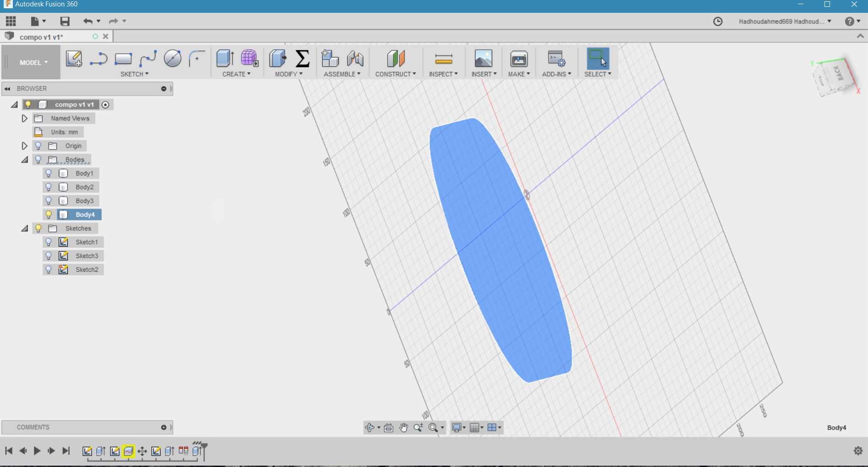This screenshot has width=868, height=467.
Task: Activate the Pan hand tool
Action: [x=403, y=428]
